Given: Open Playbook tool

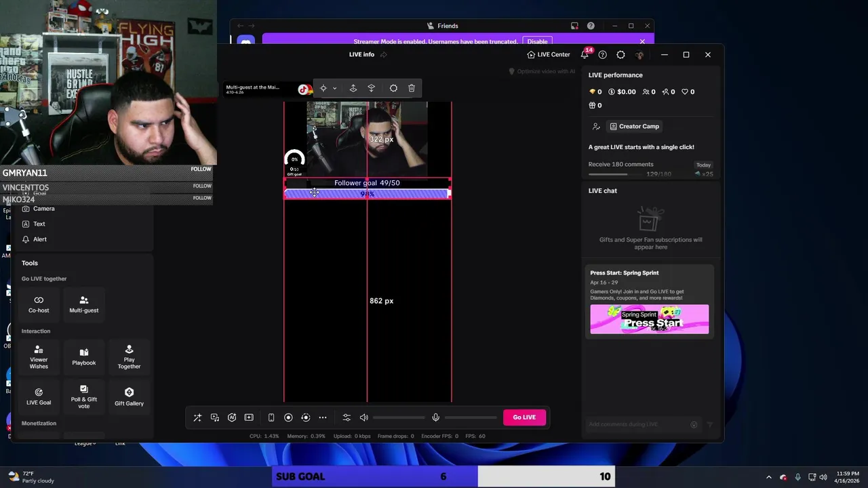Looking at the screenshot, I should [x=84, y=357].
